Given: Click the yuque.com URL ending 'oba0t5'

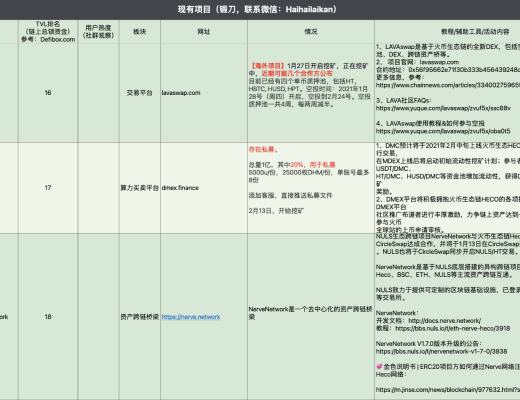Looking at the screenshot, I should [443, 131].
